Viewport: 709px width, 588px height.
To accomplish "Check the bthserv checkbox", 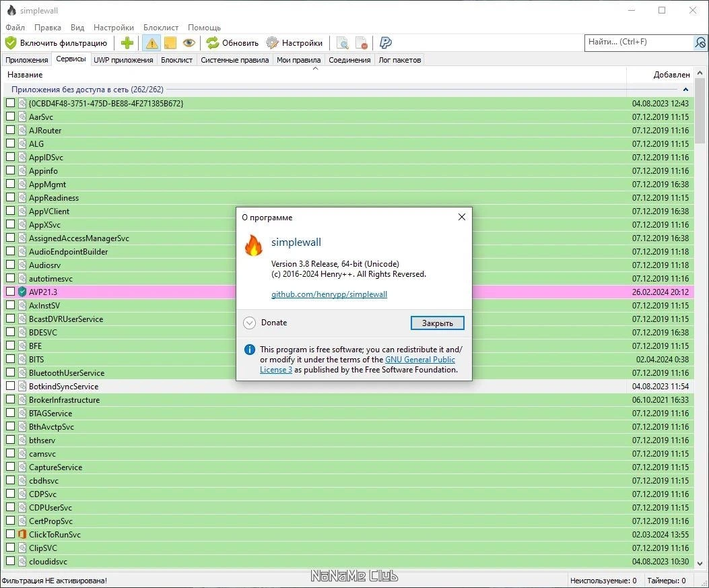I will tap(10, 440).
